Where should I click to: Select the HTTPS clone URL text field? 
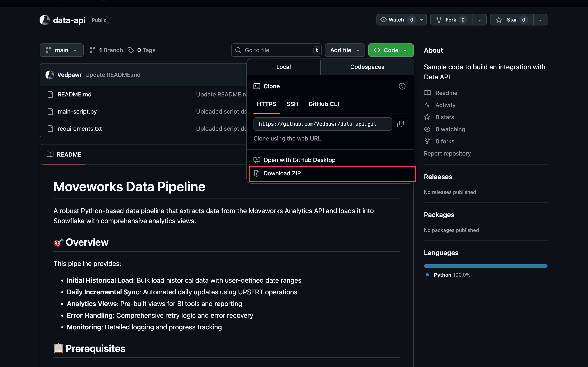point(323,124)
